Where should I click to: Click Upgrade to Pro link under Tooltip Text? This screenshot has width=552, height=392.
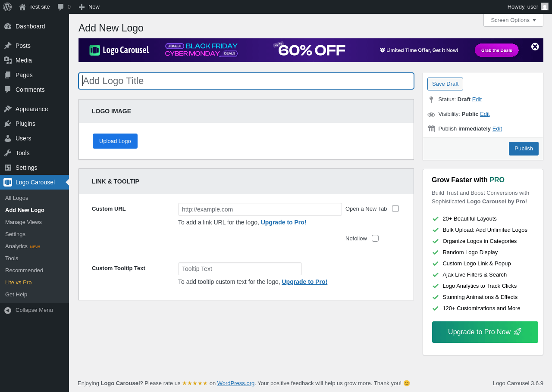(x=304, y=282)
